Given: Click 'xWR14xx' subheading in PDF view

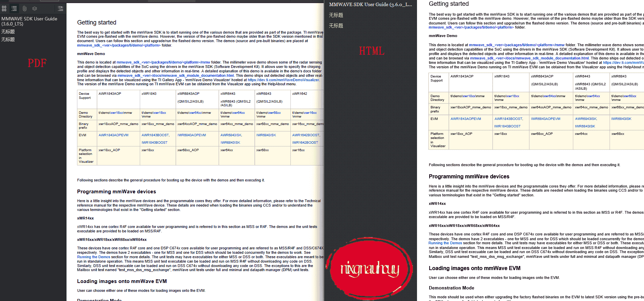Looking at the screenshot, I should click(86, 218).
